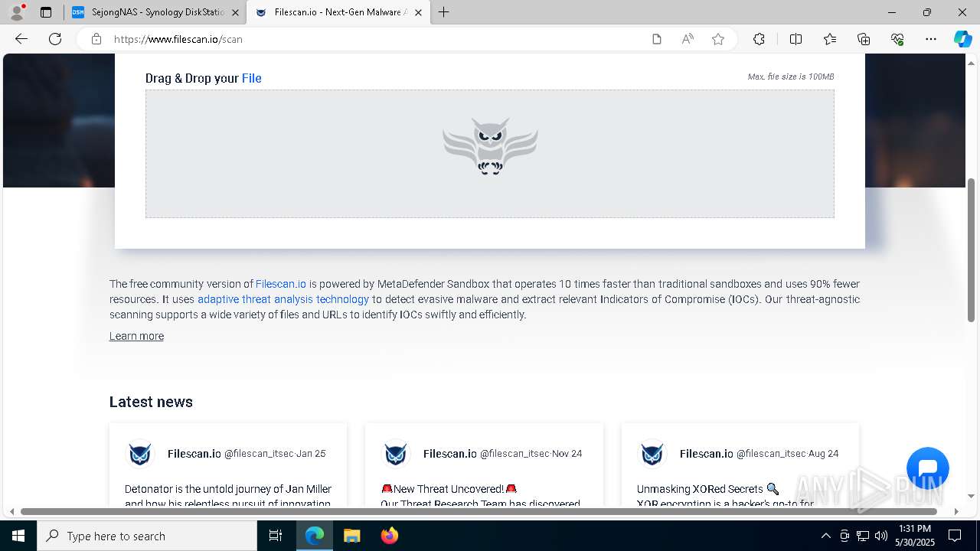Toggle split screen view
980x551 pixels.
tap(795, 39)
